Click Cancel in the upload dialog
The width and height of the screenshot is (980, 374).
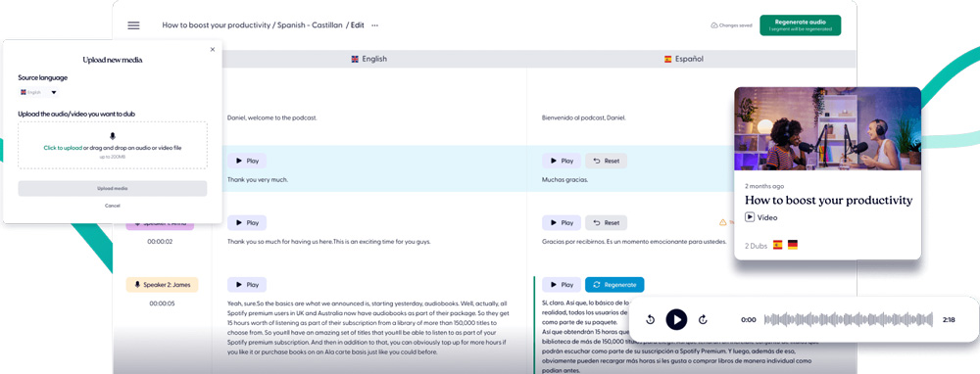coord(113,206)
